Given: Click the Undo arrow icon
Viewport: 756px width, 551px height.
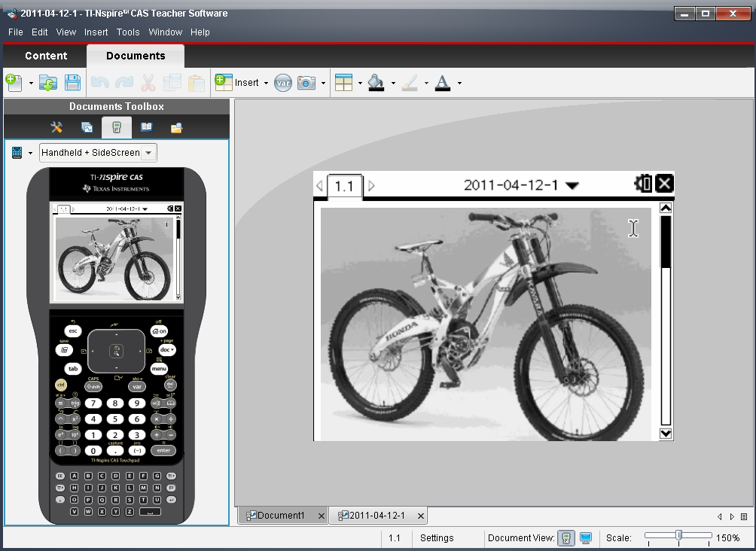Looking at the screenshot, I should (x=100, y=83).
